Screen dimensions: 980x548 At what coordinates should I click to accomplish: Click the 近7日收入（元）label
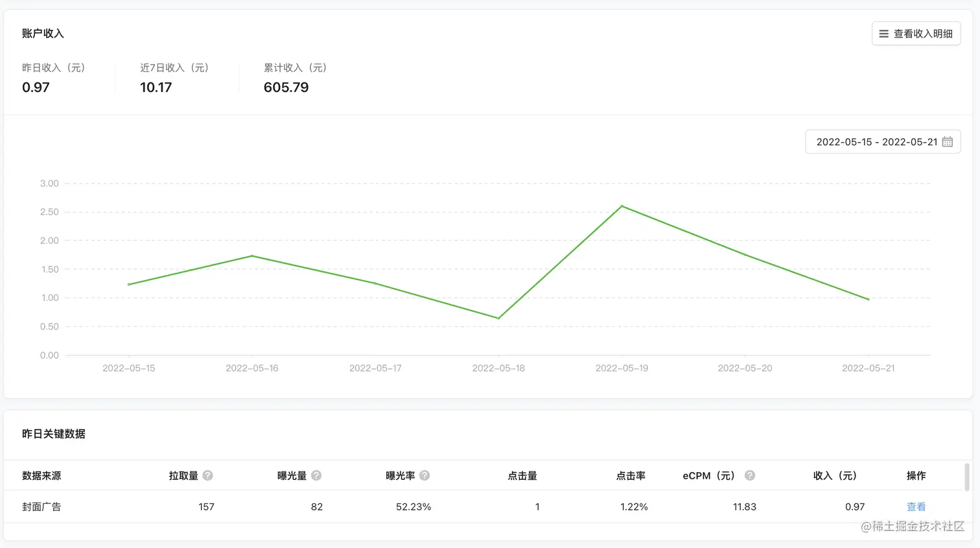tap(174, 67)
